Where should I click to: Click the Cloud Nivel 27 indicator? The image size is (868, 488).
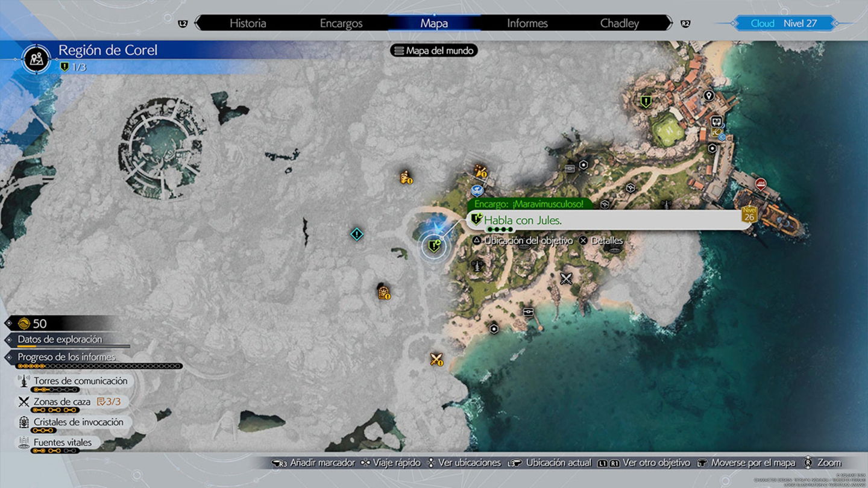(x=784, y=23)
